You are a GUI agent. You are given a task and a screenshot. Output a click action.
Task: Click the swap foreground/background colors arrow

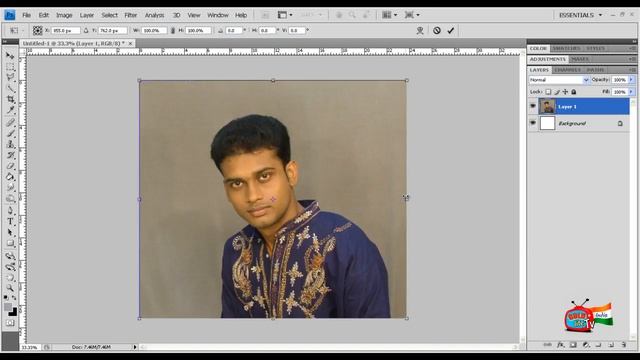[x=14, y=299]
